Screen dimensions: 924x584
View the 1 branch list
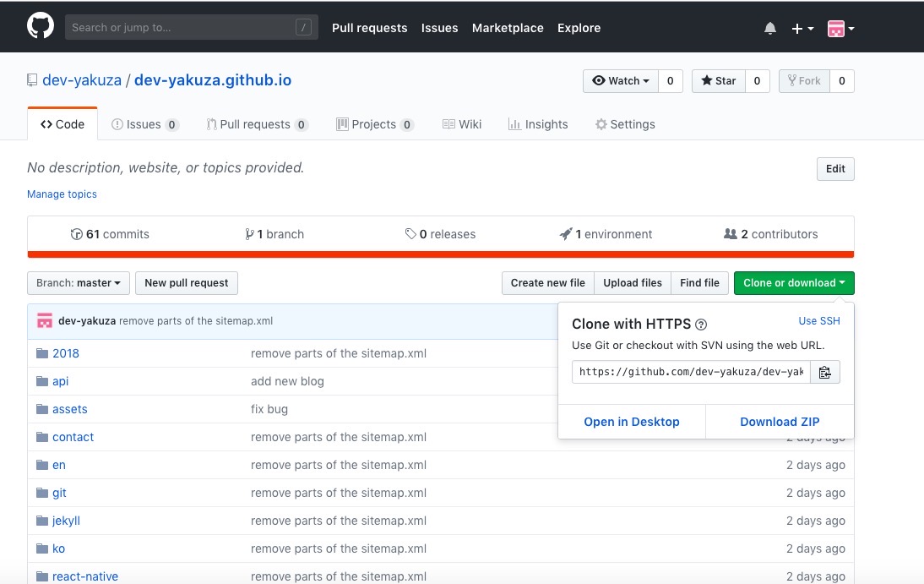(x=274, y=234)
